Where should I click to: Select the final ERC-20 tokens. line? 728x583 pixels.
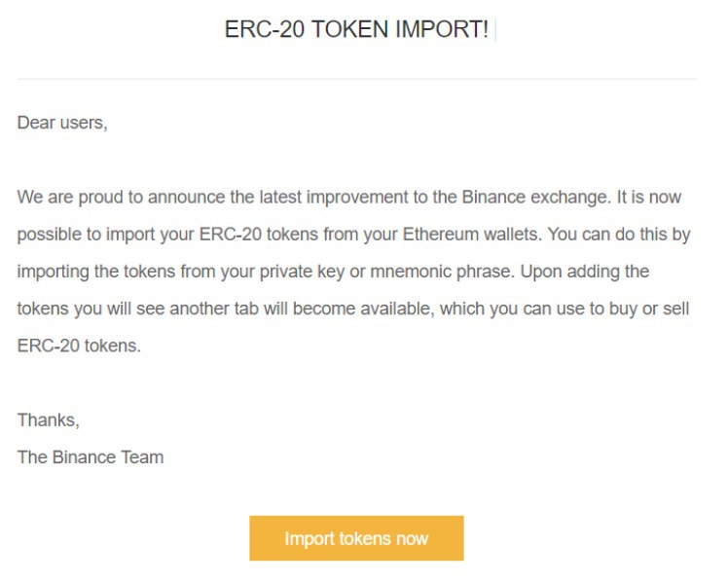tap(79, 346)
